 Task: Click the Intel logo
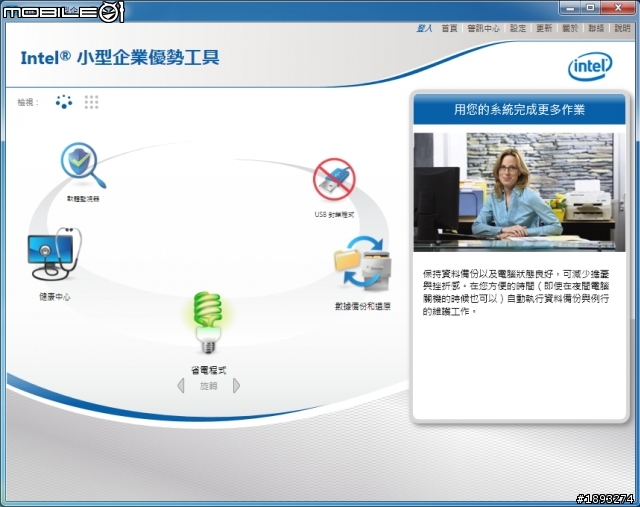[590, 66]
